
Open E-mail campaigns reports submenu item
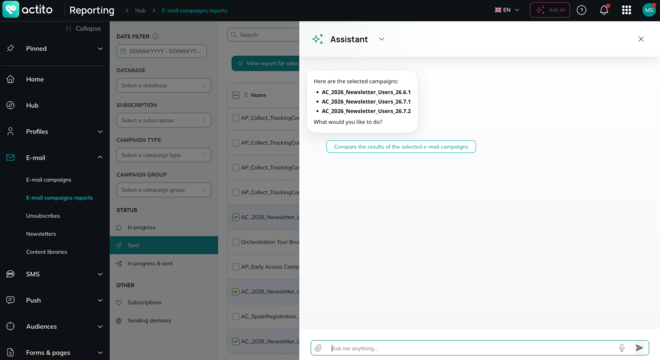59,198
